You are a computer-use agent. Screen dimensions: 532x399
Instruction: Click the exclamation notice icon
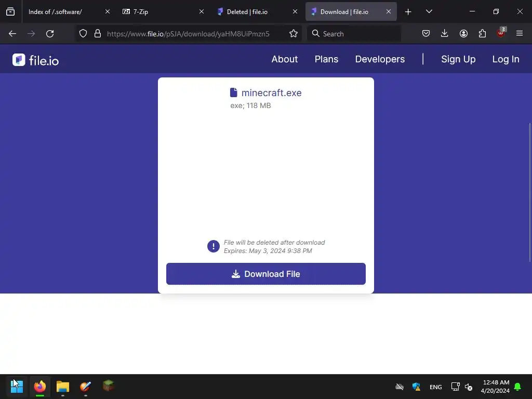coord(214,246)
